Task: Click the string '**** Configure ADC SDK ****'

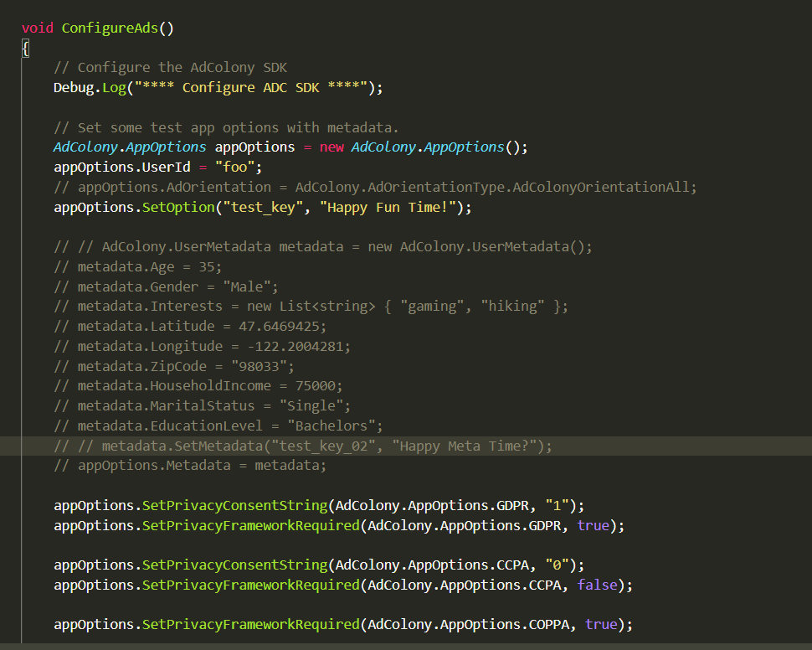Action: tap(250, 88)
